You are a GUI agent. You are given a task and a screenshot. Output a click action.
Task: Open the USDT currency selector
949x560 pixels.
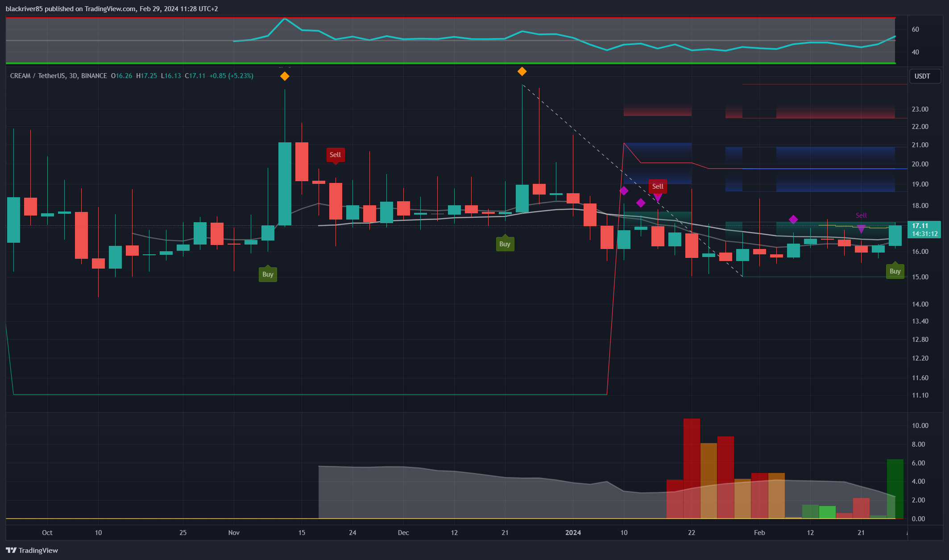click(925, 76)
